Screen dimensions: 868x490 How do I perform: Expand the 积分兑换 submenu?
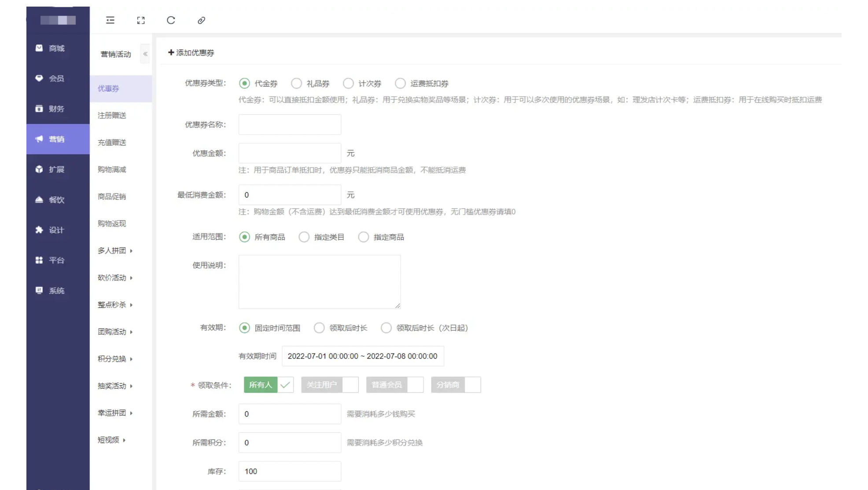pos(115,359)
